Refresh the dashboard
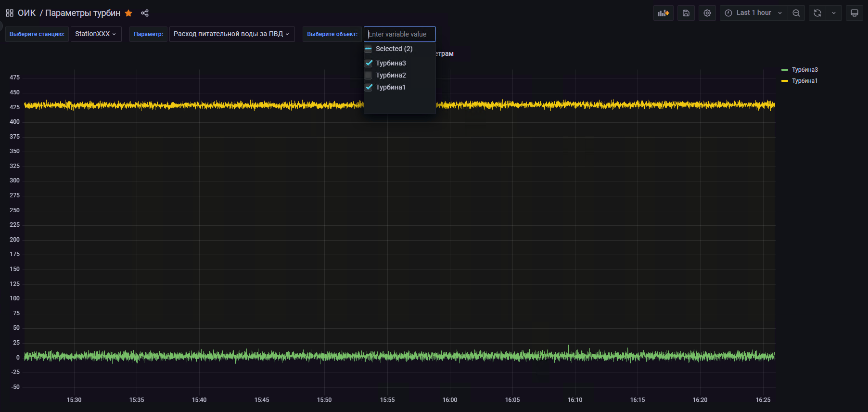Screen dimensions: 868x412 tap(817, 13)
